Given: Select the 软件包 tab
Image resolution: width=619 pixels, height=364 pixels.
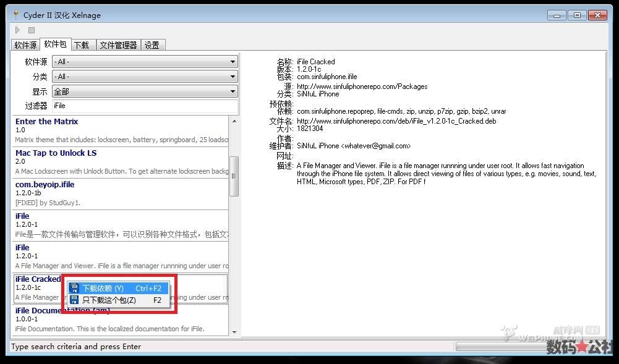Looking at the screenshot, I should pos(55,44).
